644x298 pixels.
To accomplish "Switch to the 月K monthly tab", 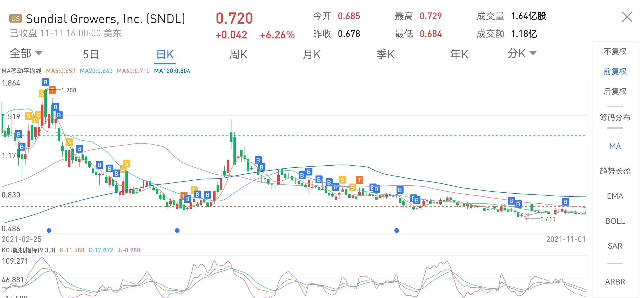I will click(312, 54).
